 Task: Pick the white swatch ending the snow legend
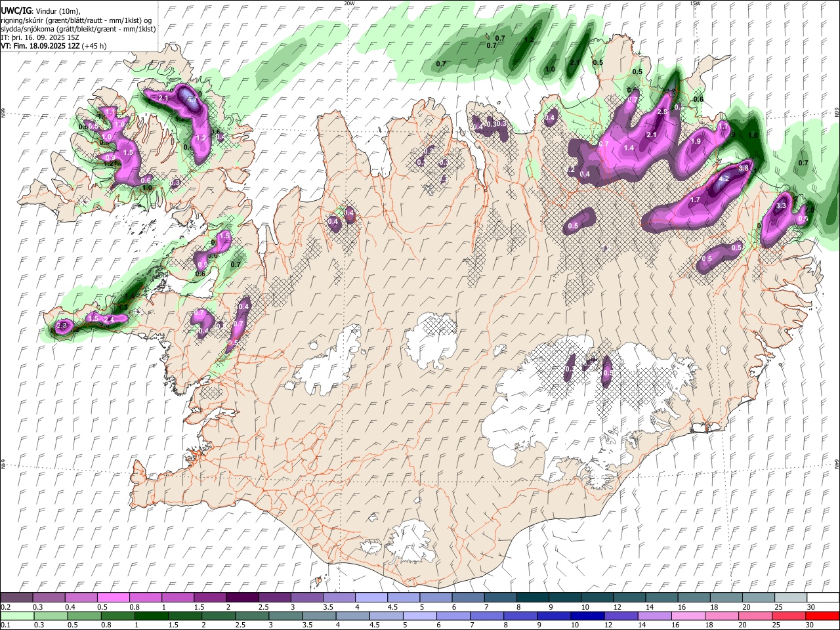[x=822, y=598]
